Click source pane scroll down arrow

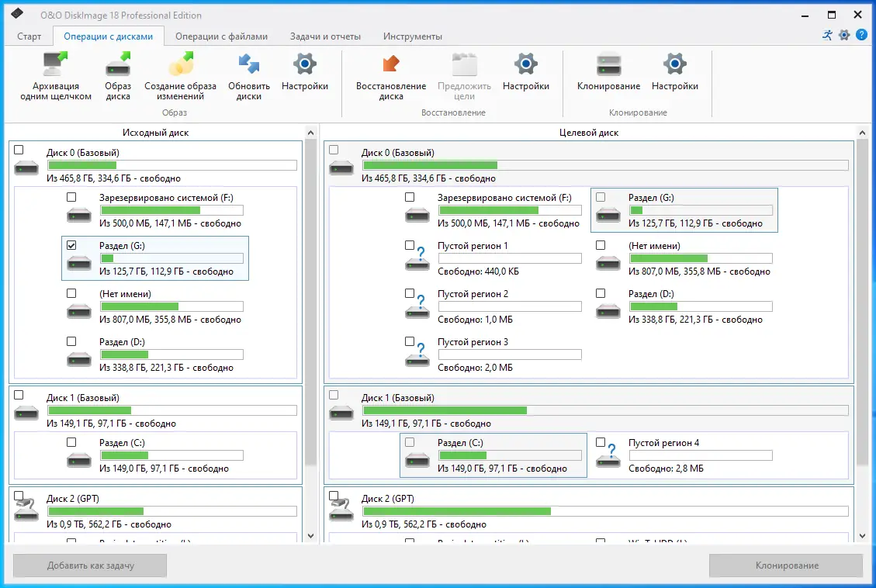point(311,536)
